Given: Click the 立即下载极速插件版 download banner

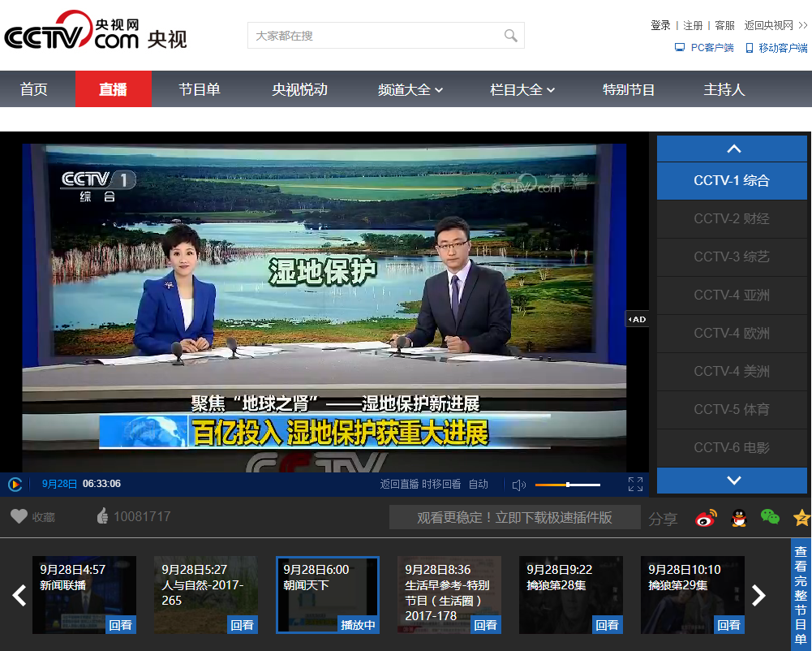Looking at the screenshot, I should click(515, 517).
